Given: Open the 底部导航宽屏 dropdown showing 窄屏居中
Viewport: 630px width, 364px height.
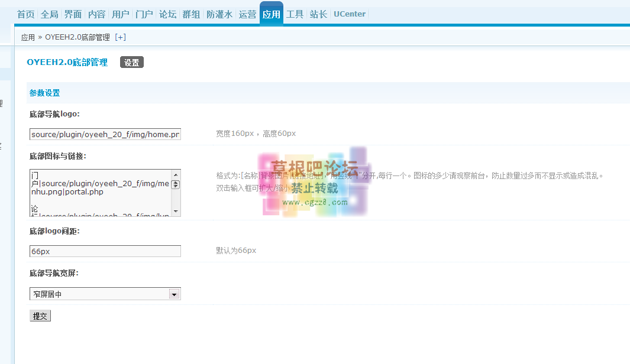Looking at the screenshot, I should pos(105,294).
